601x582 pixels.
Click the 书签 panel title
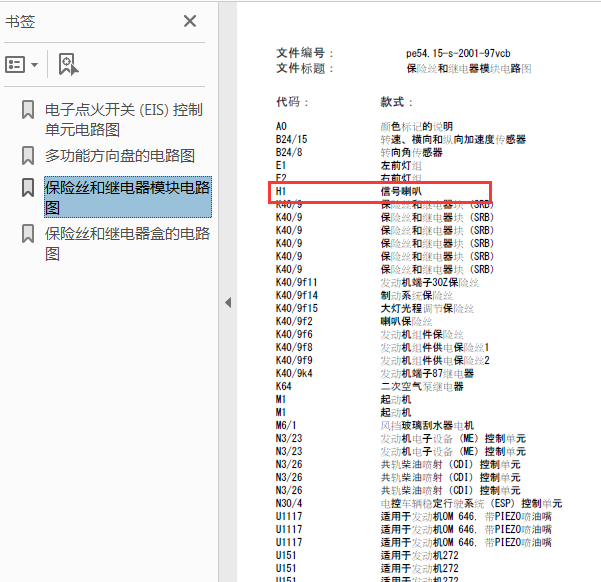tap(20, 21)
